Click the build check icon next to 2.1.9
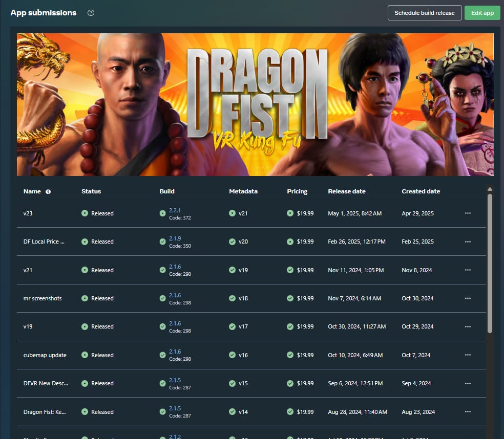Viewport: 504px width, 439px height. [163, 242]
